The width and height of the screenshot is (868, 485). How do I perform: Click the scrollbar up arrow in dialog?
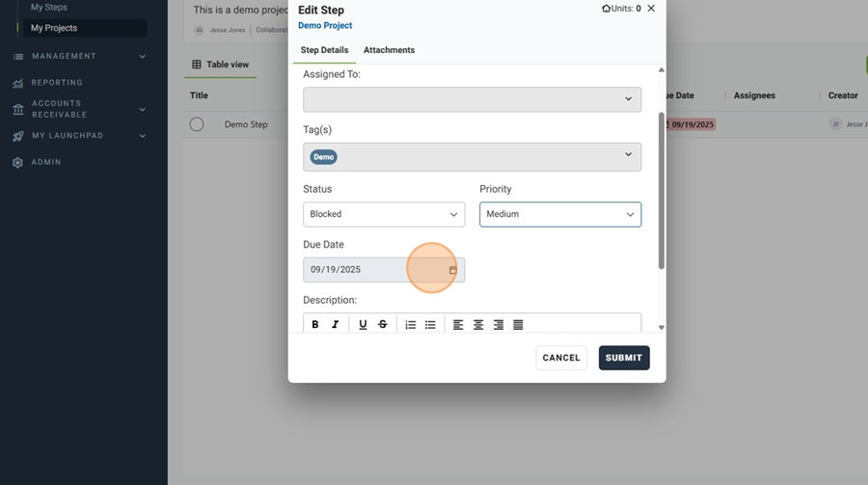661,69
